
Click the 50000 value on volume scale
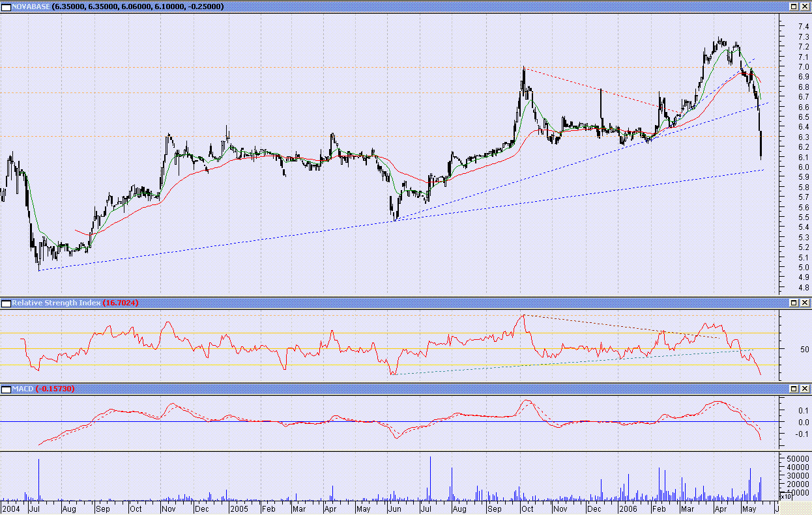[x=799, y=459]
